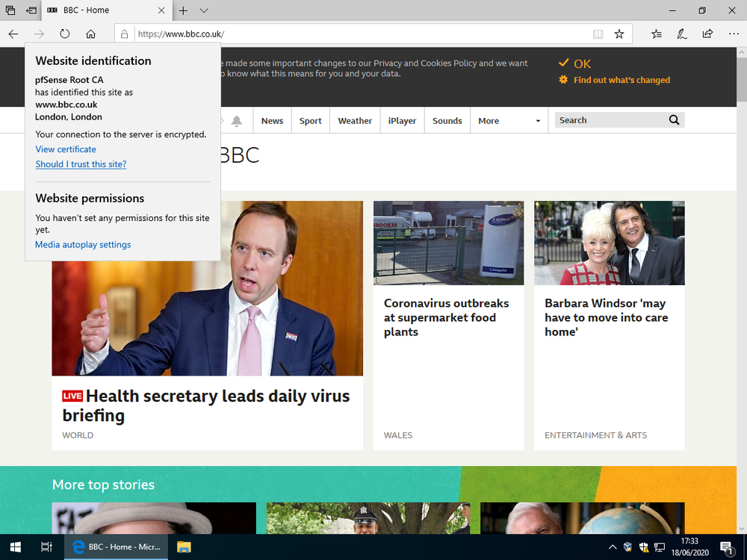
Task: Click Should I trust this site link
Action: [x=81, y=164]
